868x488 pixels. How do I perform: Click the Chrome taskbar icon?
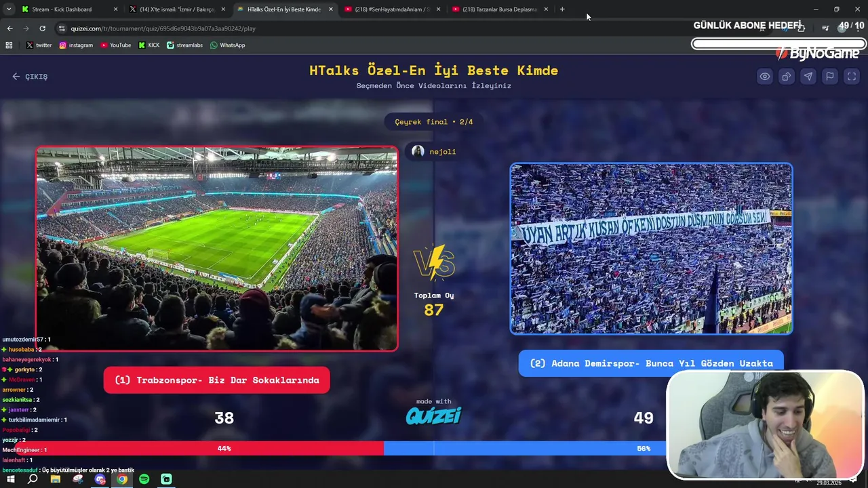122,479
